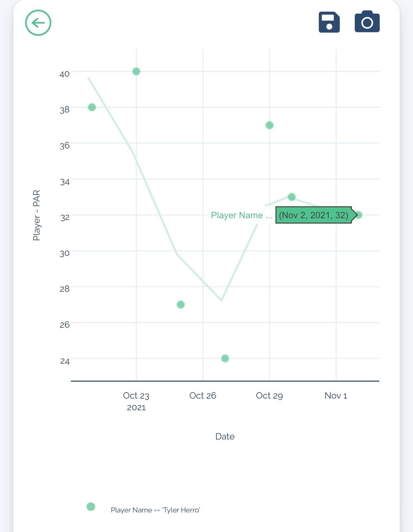Toggle the 'Tyler Herro' legend label

click(x=155, y=510)
